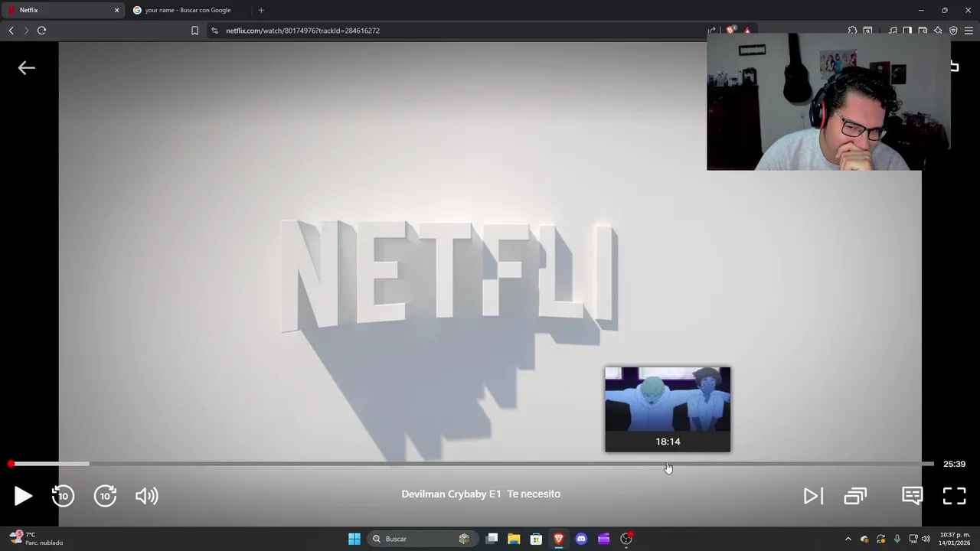Go forward in browser history
The width and height of the screenshot is (980, 551).
pos(26,31)
